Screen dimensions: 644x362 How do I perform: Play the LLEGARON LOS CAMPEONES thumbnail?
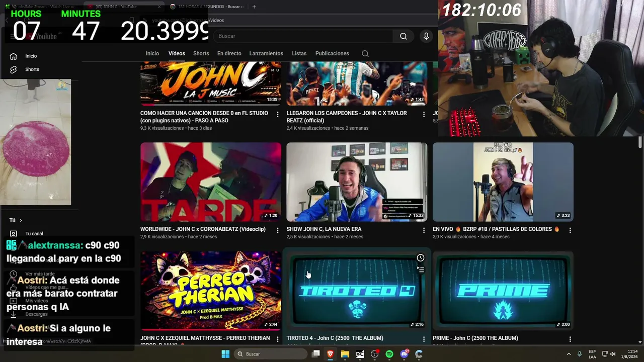click(x=357, y=83)
